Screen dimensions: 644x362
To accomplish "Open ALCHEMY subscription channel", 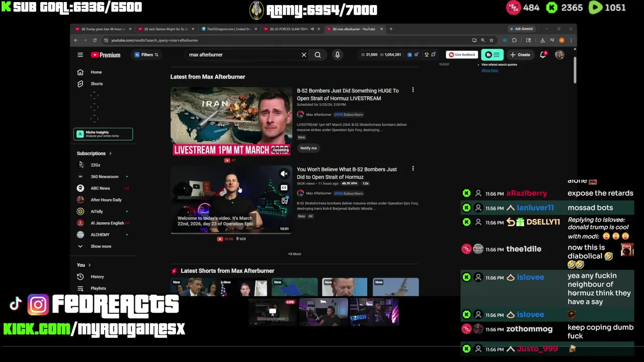I will 100,234.
